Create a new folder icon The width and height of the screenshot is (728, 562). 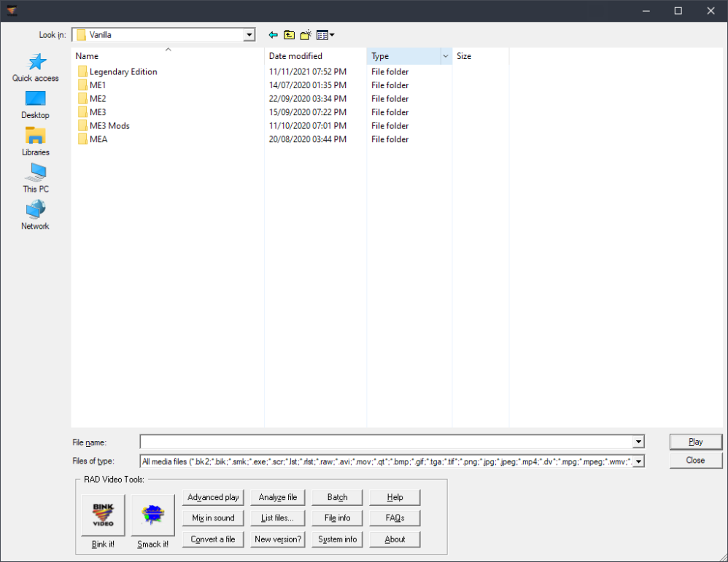coord(306,35)
